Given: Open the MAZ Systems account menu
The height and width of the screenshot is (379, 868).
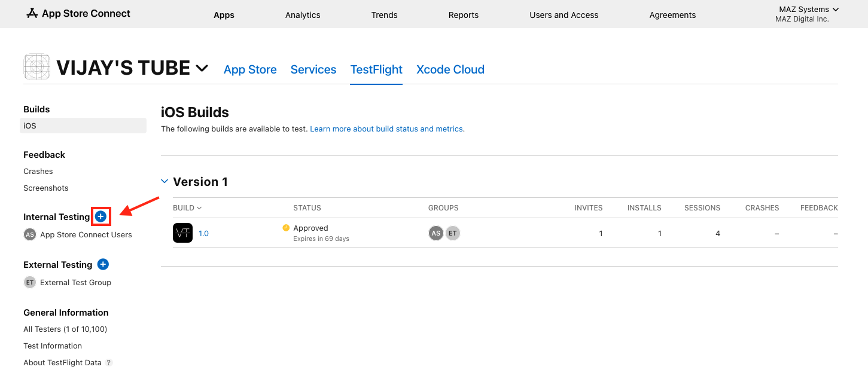Looking at the screenshot, I should 809,9.
